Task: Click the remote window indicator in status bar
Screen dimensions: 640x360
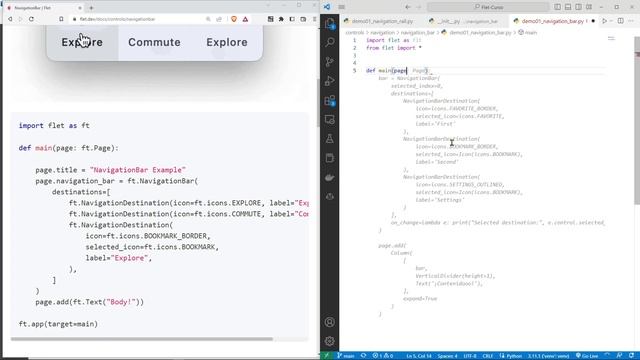Action: coord(327,356)
